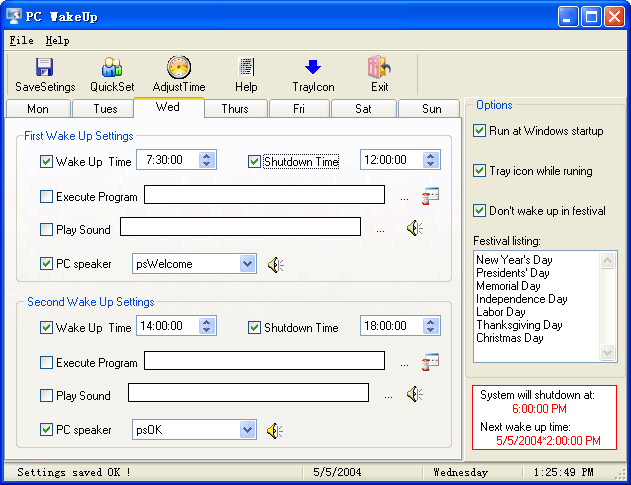Click the AdjustTime clock icon
This screenshot has width=631, height=485.
(x=179, y=67)
